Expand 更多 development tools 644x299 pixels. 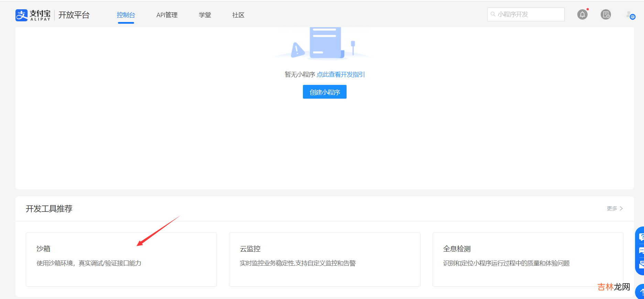(614, 209)
